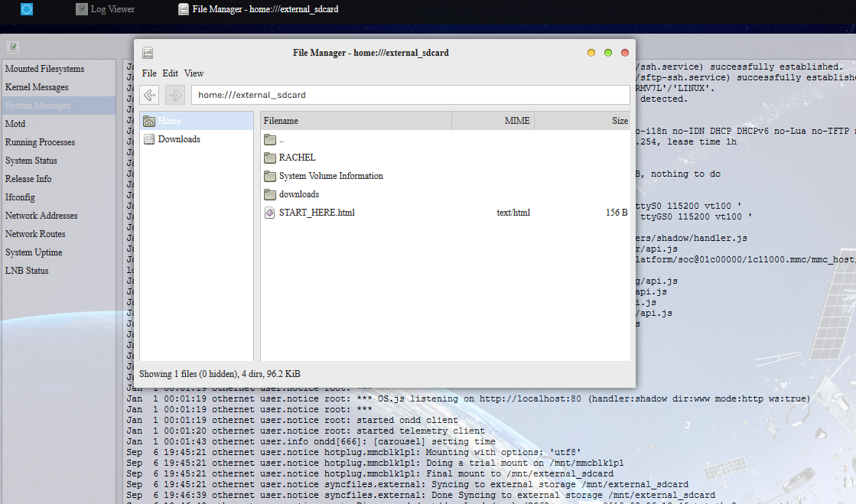Sort by MIME column header
The image size is (856, 504).
[493, 121]
